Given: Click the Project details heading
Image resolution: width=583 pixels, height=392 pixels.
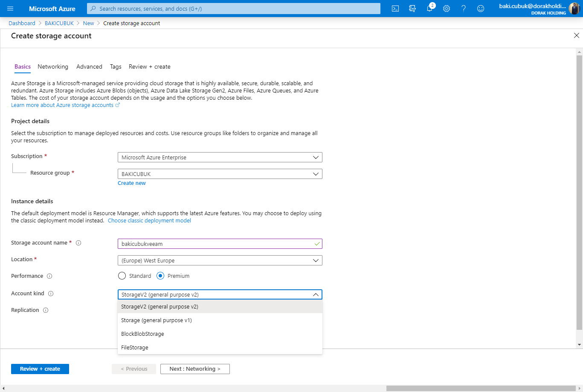Looking at the screenshot, I should 30,121.
